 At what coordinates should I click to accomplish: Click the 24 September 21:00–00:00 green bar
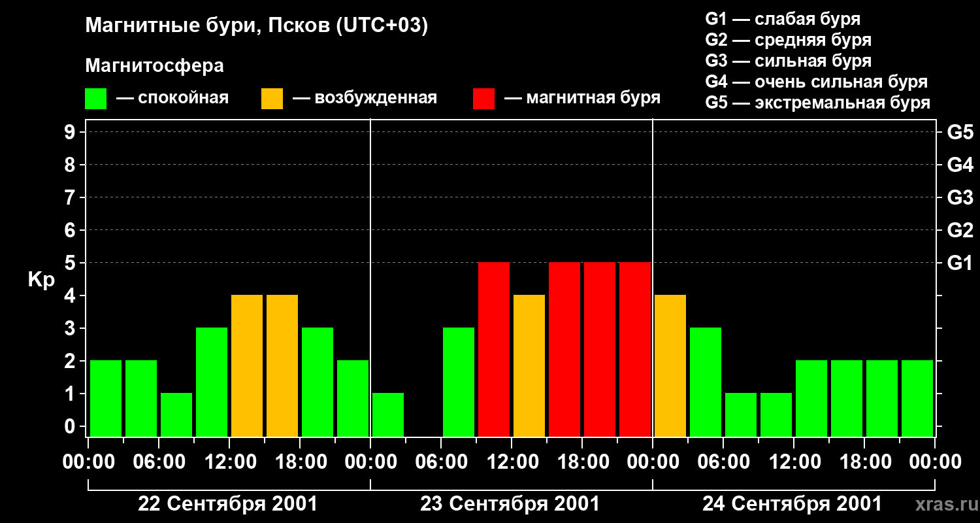(x=917, y=398)
